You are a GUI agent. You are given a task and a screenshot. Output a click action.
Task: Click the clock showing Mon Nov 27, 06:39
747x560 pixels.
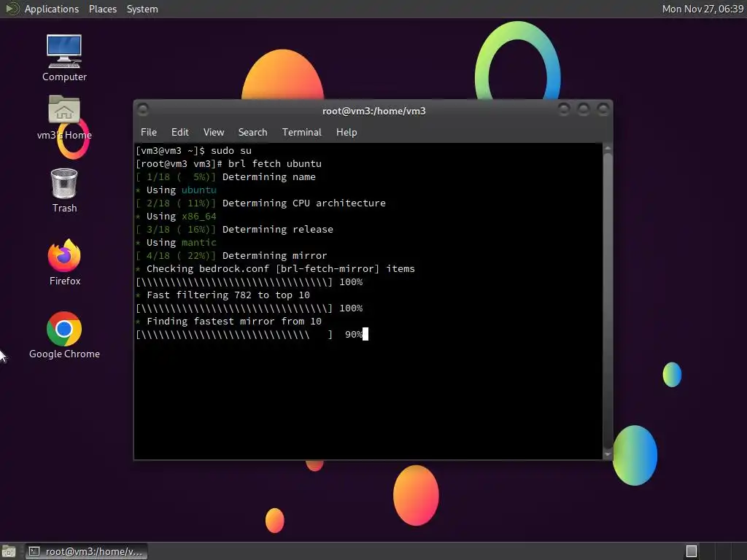(703, 9)
